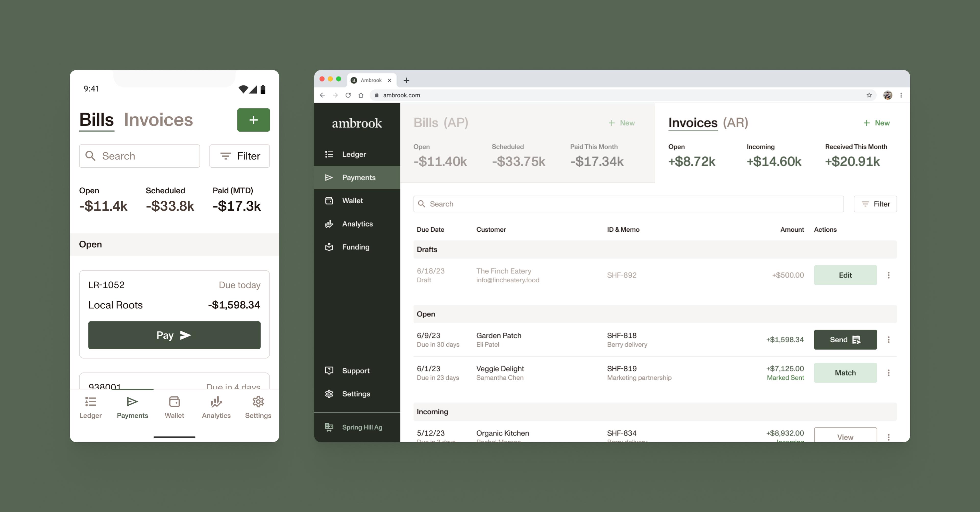Tap green plus button in mobile app

point(253,120)
